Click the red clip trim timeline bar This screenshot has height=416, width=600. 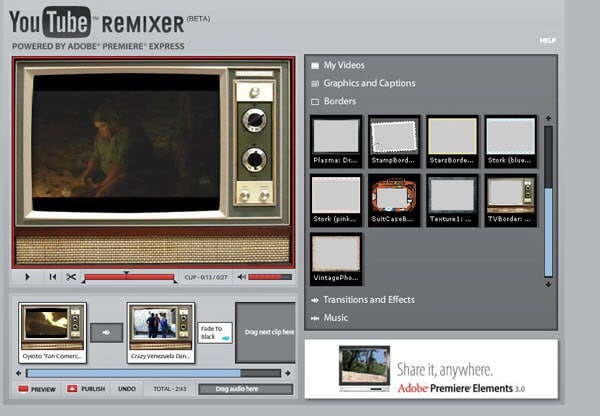pyautogui.click(x=129, y=277)
